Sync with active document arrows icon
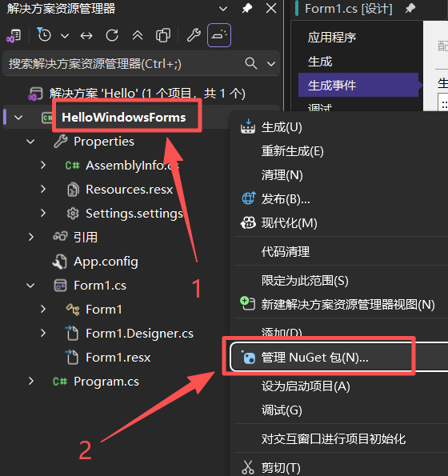The width and height of the screenshot is (448, 476). (86, 36)
